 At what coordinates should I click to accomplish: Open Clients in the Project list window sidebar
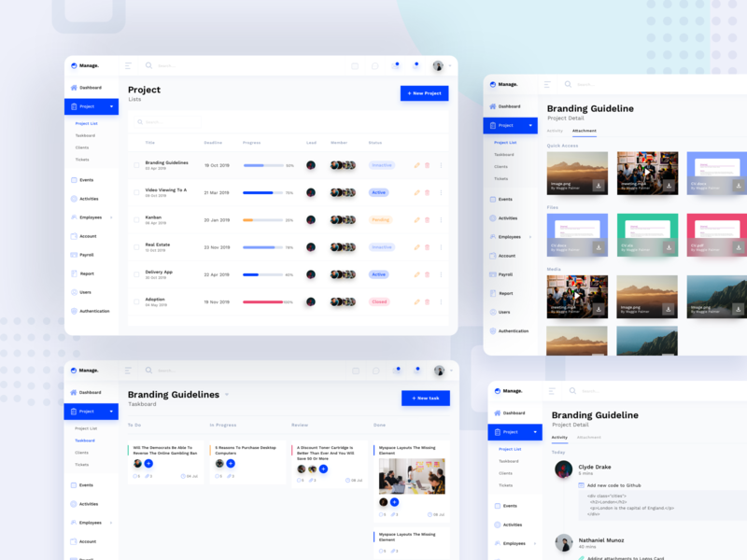82,147
